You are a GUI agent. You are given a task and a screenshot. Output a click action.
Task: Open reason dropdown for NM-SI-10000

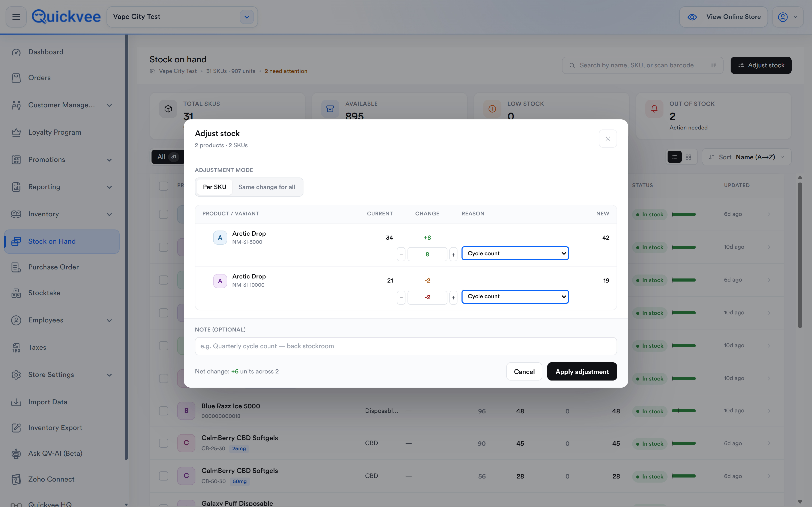click(x=515, y=297)
